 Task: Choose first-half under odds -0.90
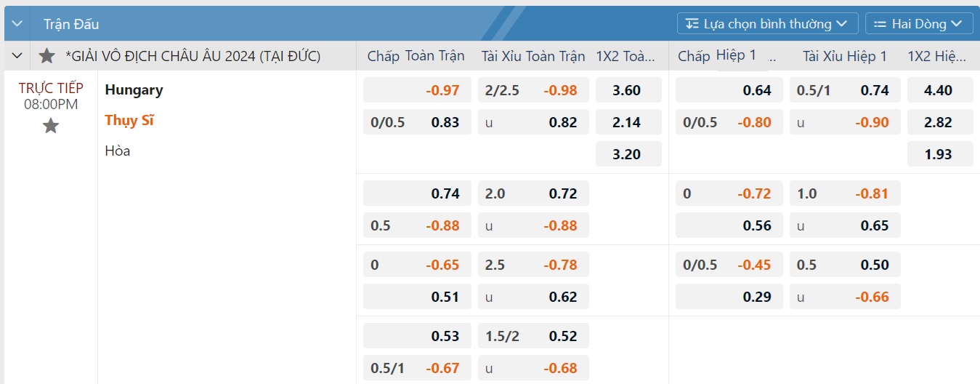(x=845, y=123)
